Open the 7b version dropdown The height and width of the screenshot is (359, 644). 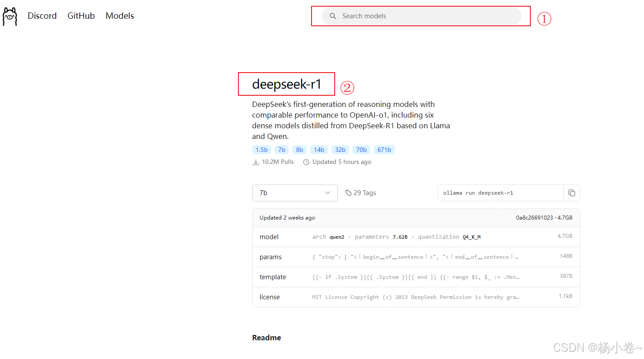(x=295, y=193)
